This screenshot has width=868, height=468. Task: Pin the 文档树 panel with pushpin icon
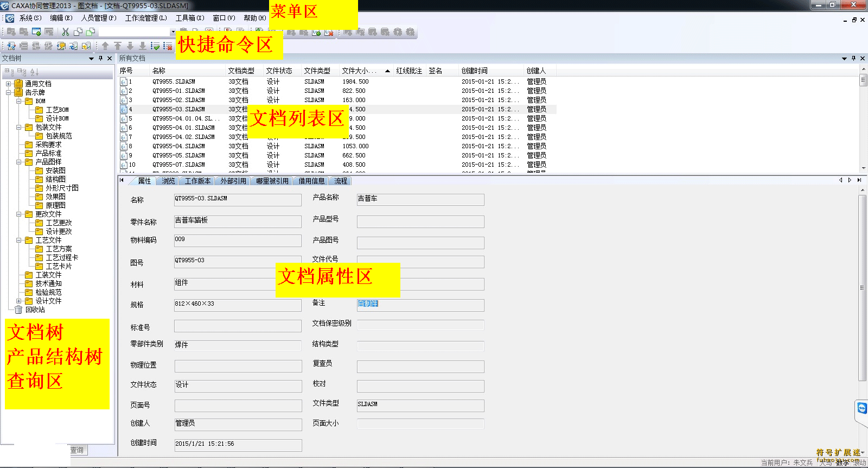click(100, 58)
